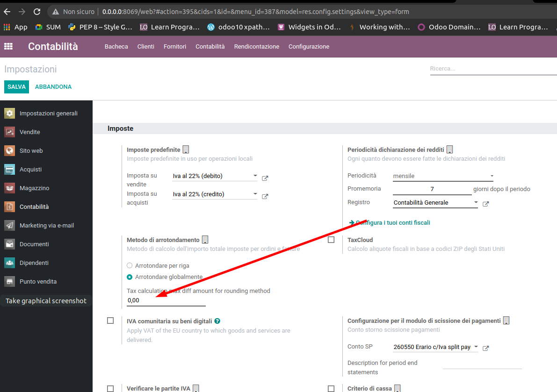Enable Verificare le partite IVA checkbox

coord(110,389)
